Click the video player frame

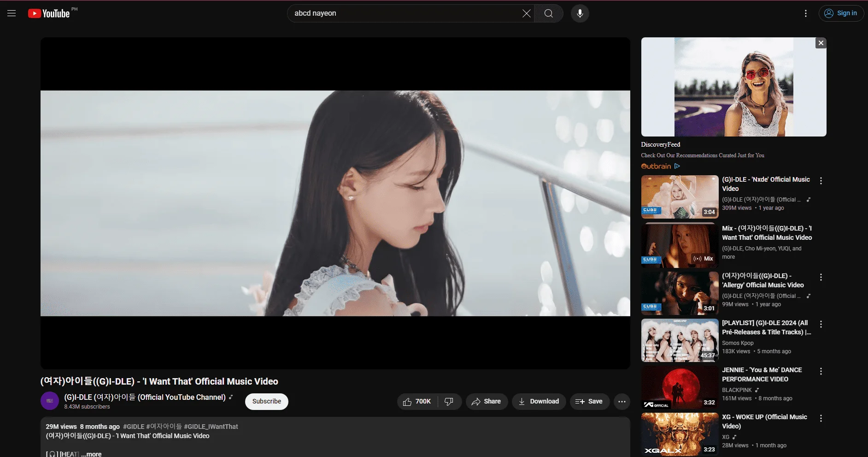click(x=335, y=203)
